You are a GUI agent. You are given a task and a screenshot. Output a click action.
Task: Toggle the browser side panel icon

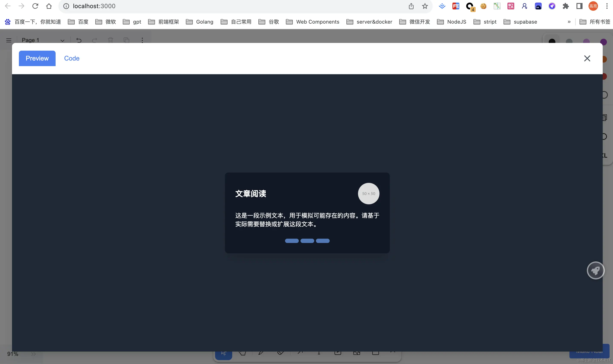pyautogui.click(x=579, y=6)
